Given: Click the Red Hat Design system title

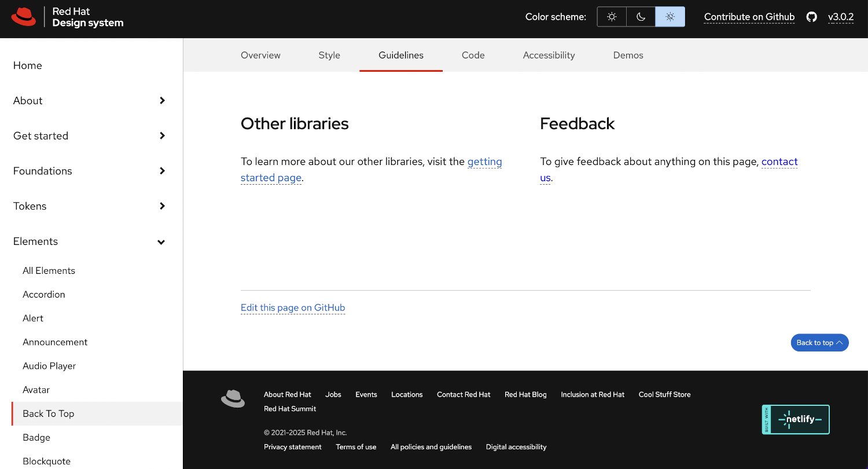Looking at the screenshot, I should [x=88, y=17].
